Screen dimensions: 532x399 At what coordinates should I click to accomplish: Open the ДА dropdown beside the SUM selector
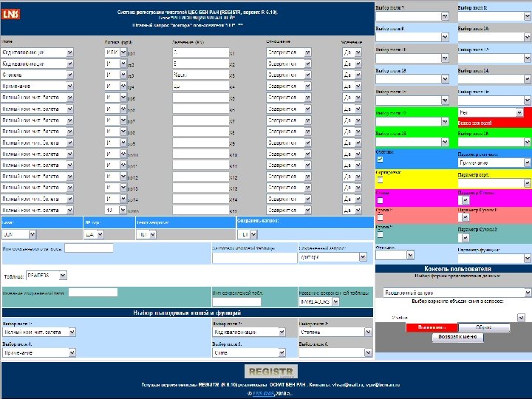coord(94,234)
